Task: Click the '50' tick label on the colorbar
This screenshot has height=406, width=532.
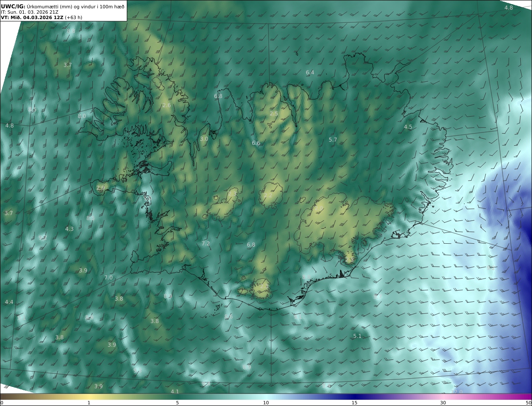Action: tap(528, 403)
